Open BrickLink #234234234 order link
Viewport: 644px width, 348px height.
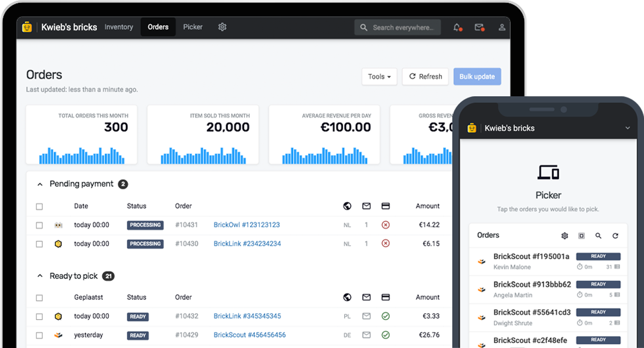click(x=247, y=244)
